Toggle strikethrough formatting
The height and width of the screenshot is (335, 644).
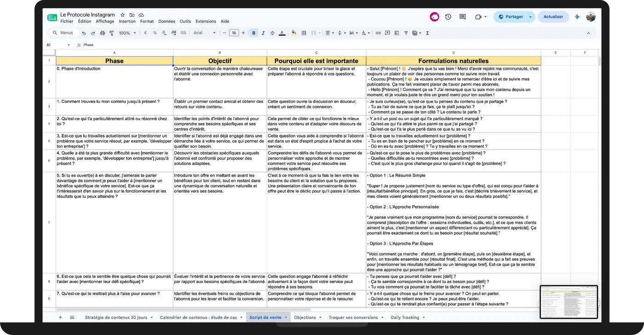[272, 33]
